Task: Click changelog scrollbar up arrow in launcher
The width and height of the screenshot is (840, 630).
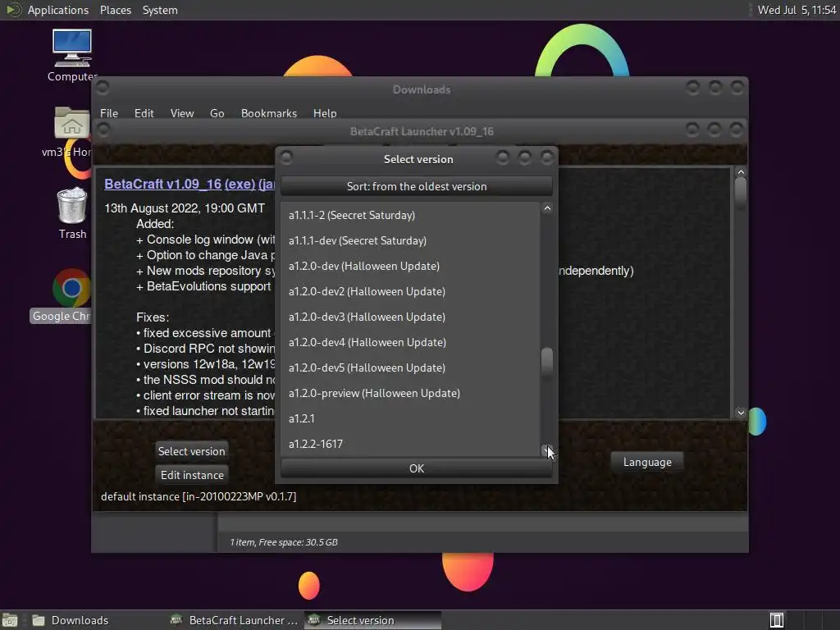Action: [x=741, y=172]
